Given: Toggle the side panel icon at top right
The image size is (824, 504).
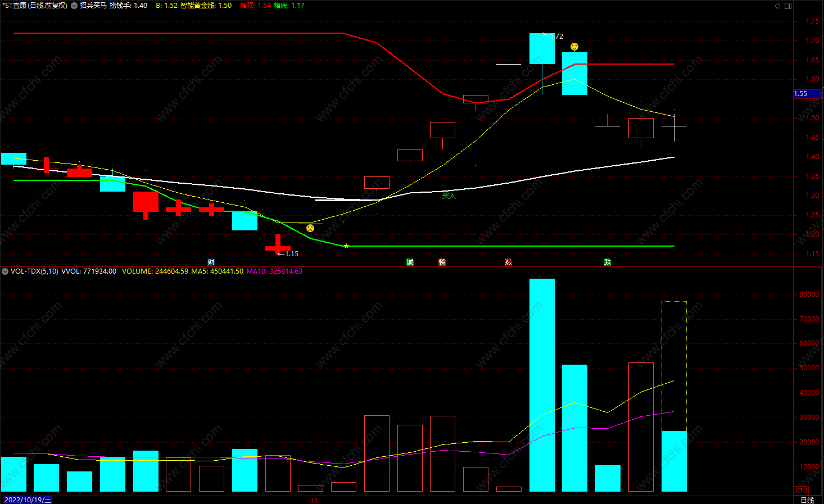Looking at the screenshot, I should 788,6.
